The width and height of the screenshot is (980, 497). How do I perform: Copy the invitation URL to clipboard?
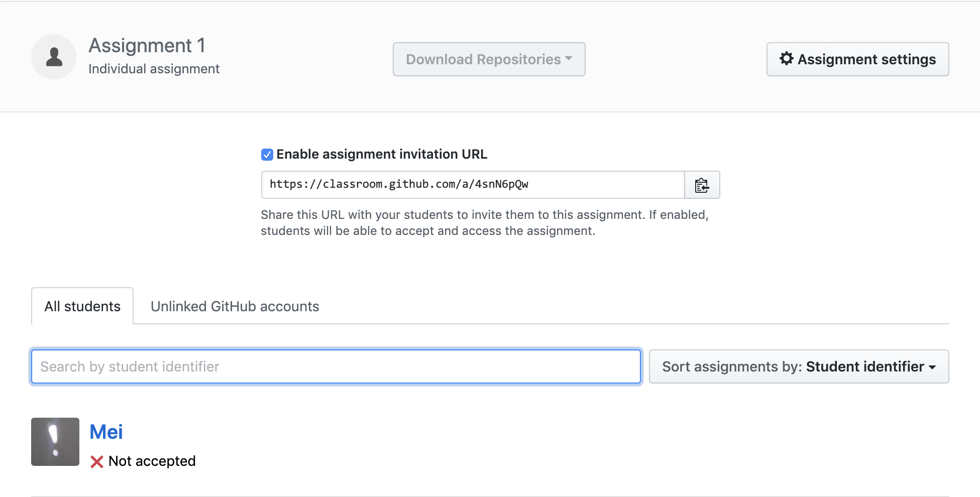coord(702,185)
